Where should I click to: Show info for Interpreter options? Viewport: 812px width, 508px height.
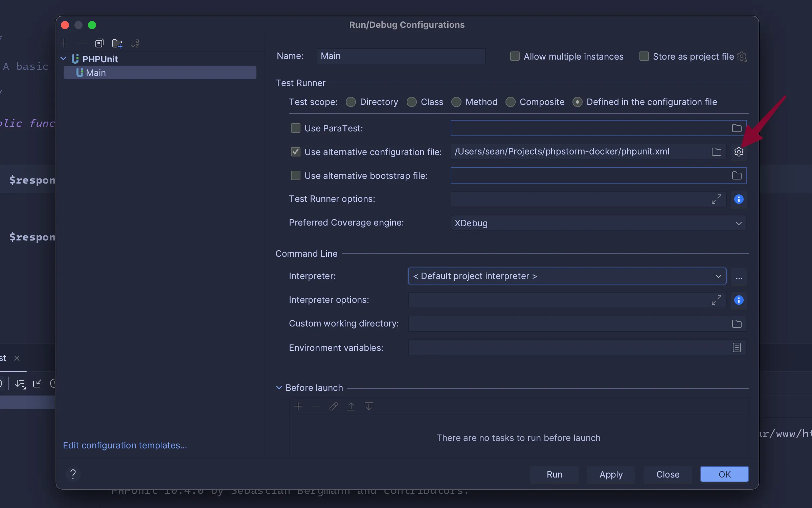(739, 300)
